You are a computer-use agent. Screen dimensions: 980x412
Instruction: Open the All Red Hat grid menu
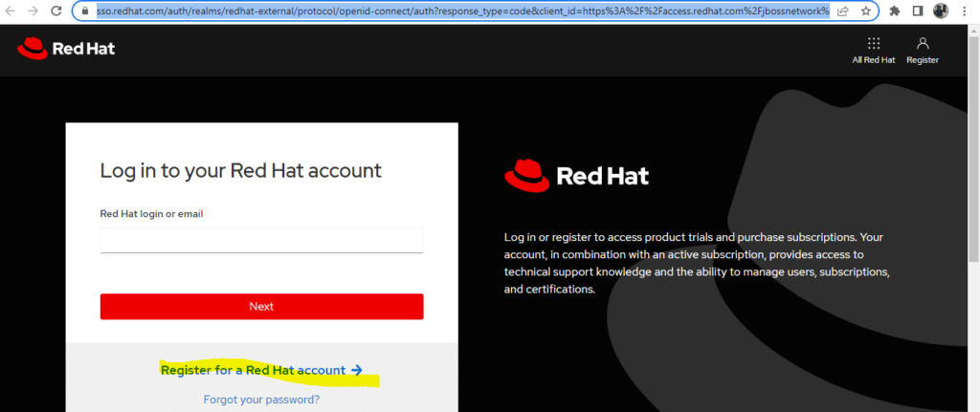[874, 51]
